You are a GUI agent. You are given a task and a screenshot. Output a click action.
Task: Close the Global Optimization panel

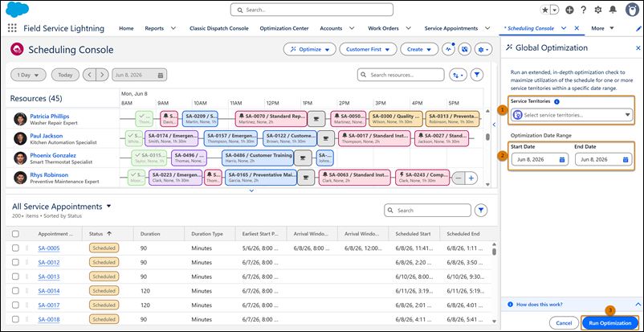coord(638,48)
